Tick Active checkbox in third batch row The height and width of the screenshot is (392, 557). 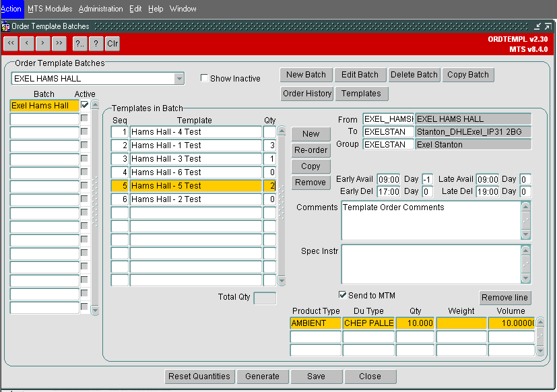click(x=84, y=131)
